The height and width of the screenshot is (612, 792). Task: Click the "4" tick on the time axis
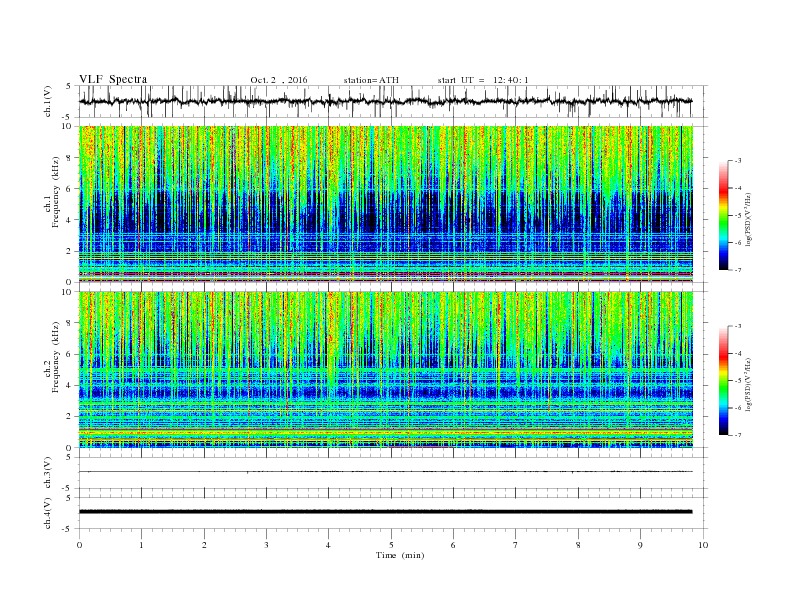coord(328,545)
